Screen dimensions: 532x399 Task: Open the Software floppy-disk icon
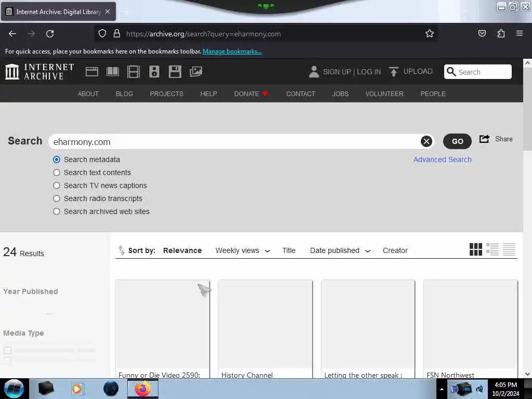point(175,72)
